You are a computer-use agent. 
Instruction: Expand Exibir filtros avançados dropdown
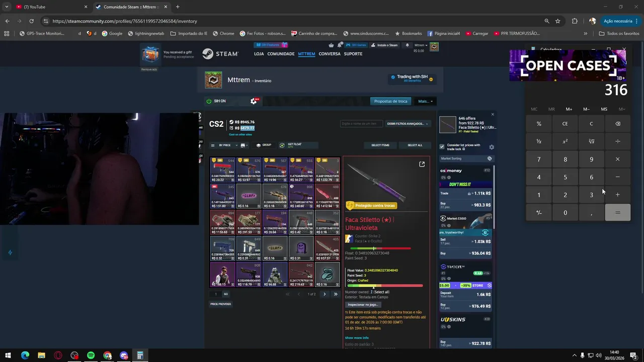pyautogui.click(x=408, y=124)
